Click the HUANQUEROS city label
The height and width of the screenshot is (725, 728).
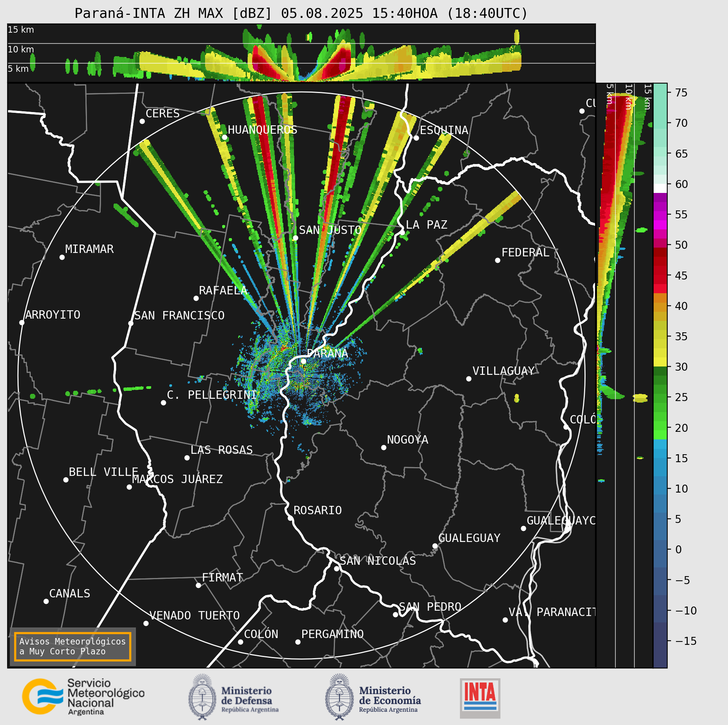[262, 130]
